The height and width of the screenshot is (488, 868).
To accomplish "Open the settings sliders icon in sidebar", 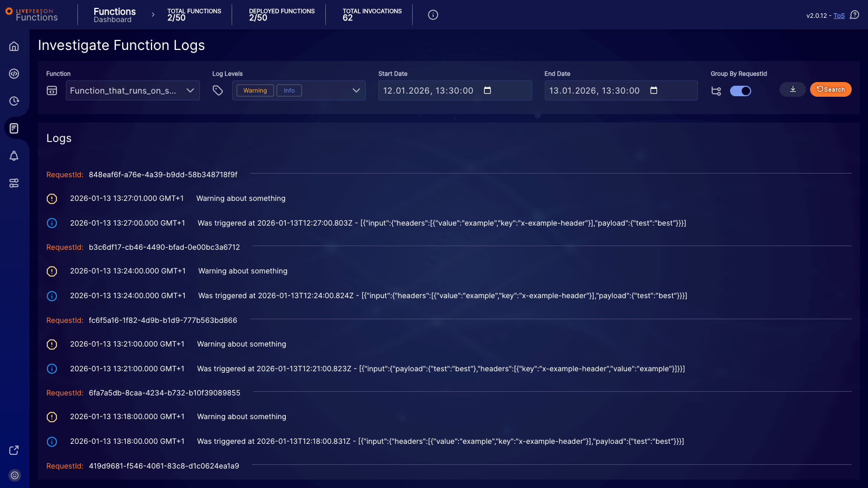I will point(14,183).
